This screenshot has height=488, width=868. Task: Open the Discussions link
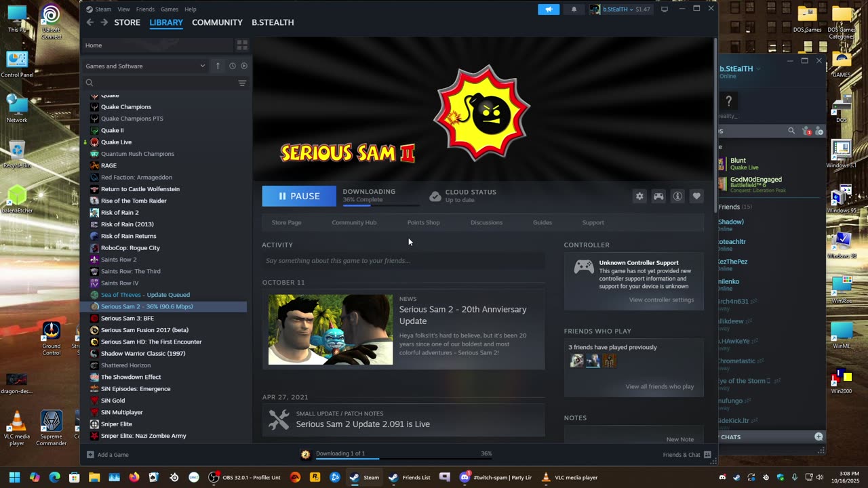(486, 222)
